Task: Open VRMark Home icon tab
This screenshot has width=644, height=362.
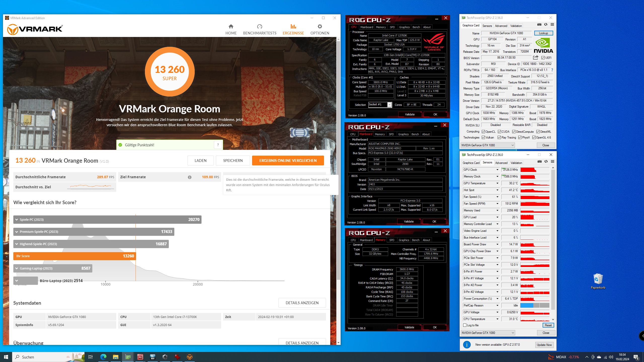Action: tap(231, 26)
